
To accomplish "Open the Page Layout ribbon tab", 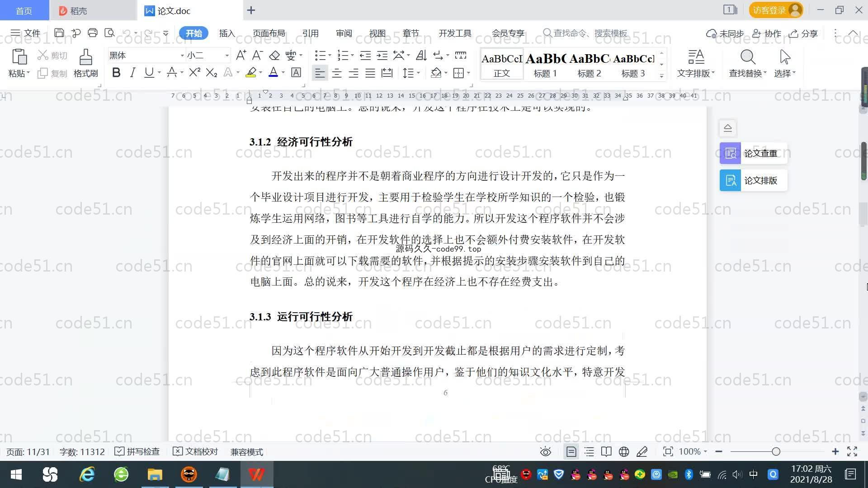I will (269, 33).
